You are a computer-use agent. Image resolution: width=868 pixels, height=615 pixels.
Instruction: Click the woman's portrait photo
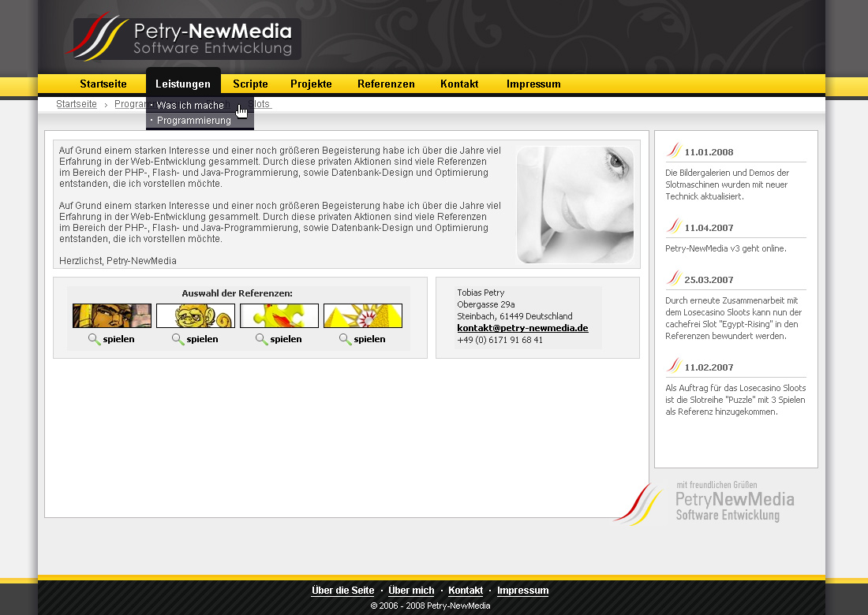coord(575,205)
